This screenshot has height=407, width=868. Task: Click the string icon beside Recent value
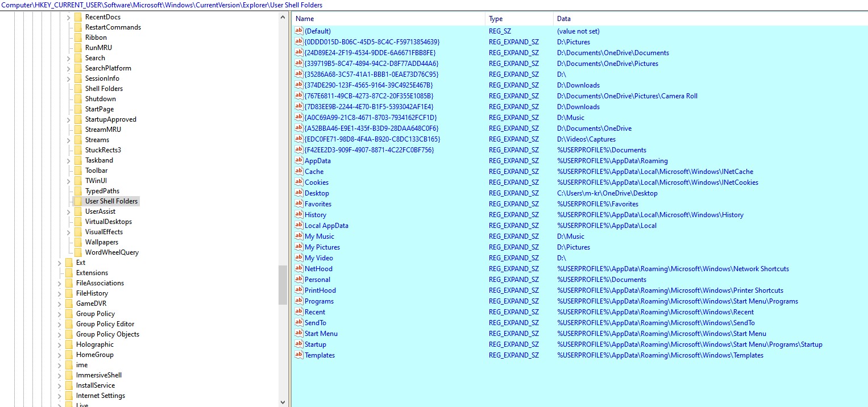pos(299,312)
